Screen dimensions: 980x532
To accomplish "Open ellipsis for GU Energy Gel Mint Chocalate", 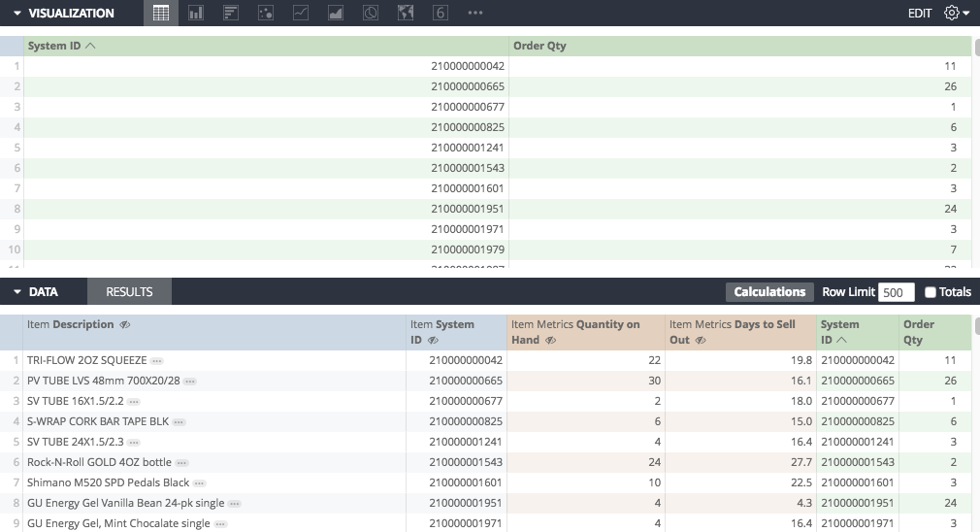I will click(220, 524).
